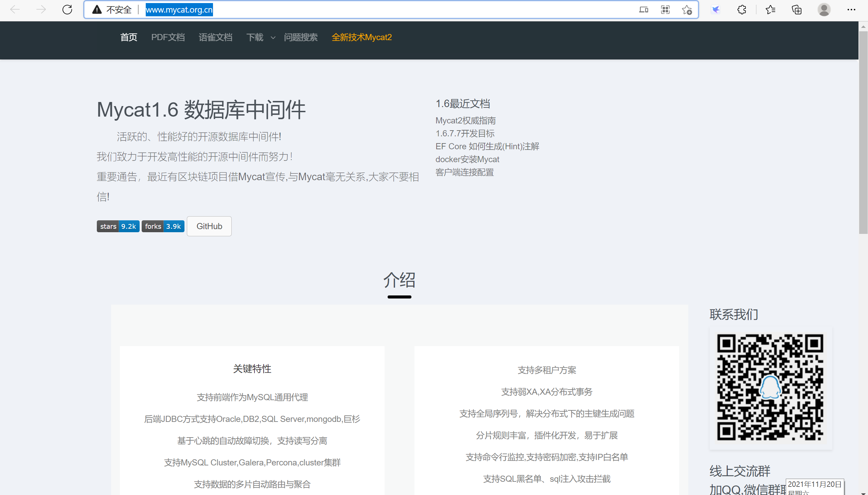Open docker安装Mycat link
Image resolution: width=868 pixels, height=495 pixels.
pyautogui.click(x=467, y=159)
